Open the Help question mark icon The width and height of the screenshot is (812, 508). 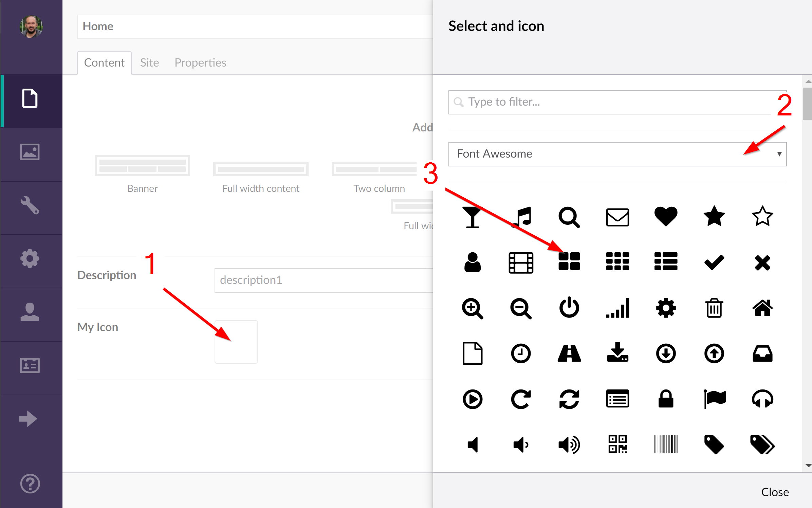coord(30,484)
